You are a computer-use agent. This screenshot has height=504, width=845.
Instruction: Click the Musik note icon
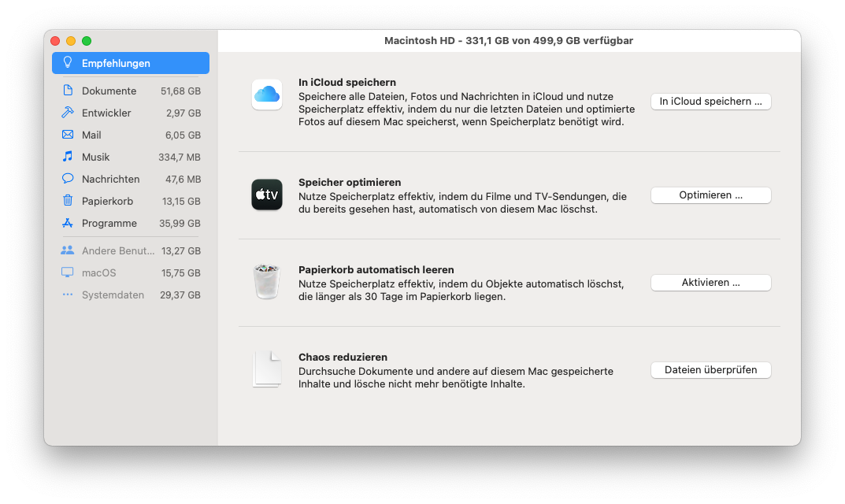pyautogui.click(x=68, y=157)
